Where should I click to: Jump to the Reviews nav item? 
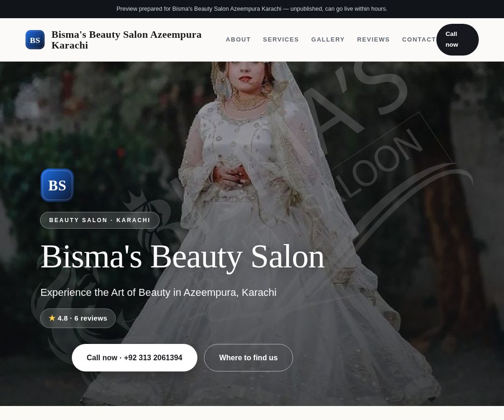(373, 40)
